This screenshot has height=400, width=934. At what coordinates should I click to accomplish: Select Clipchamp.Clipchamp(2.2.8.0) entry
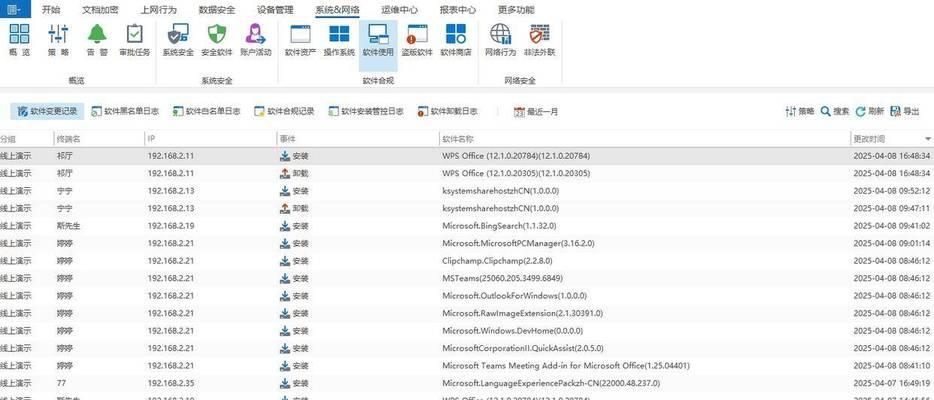(x=497, y=261)
